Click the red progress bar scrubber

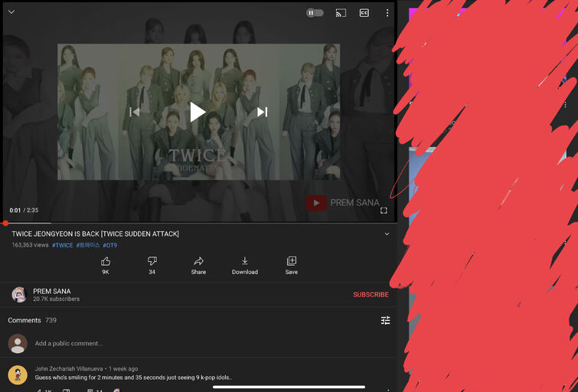coord(5,223)
